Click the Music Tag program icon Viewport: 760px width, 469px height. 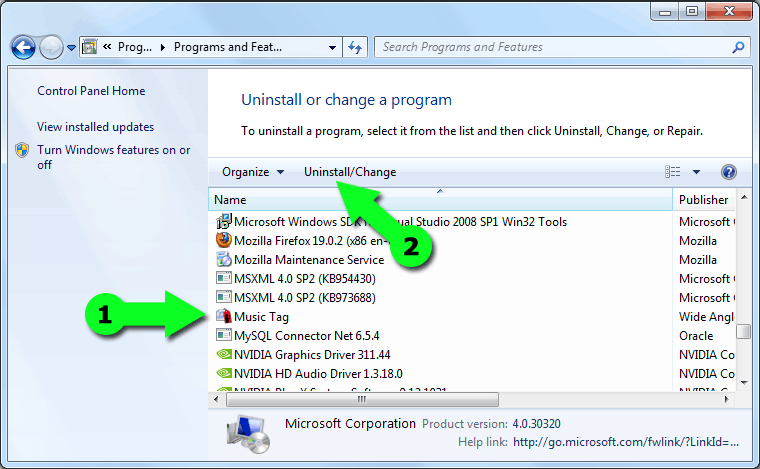(223, 316)
